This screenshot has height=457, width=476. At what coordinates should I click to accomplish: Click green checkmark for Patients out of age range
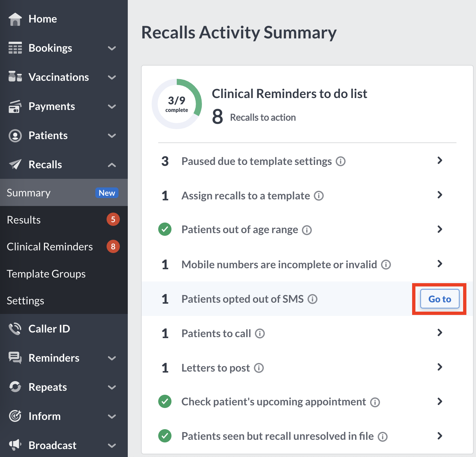point(165,229)
